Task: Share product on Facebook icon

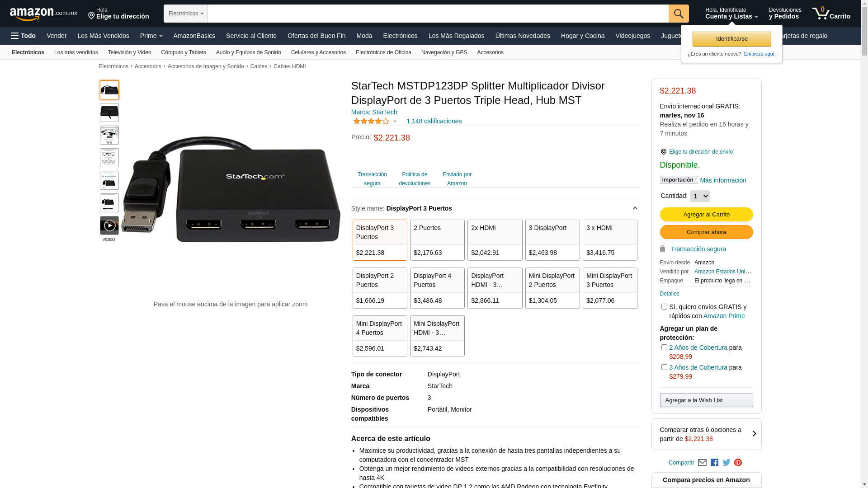Action: 714,462
